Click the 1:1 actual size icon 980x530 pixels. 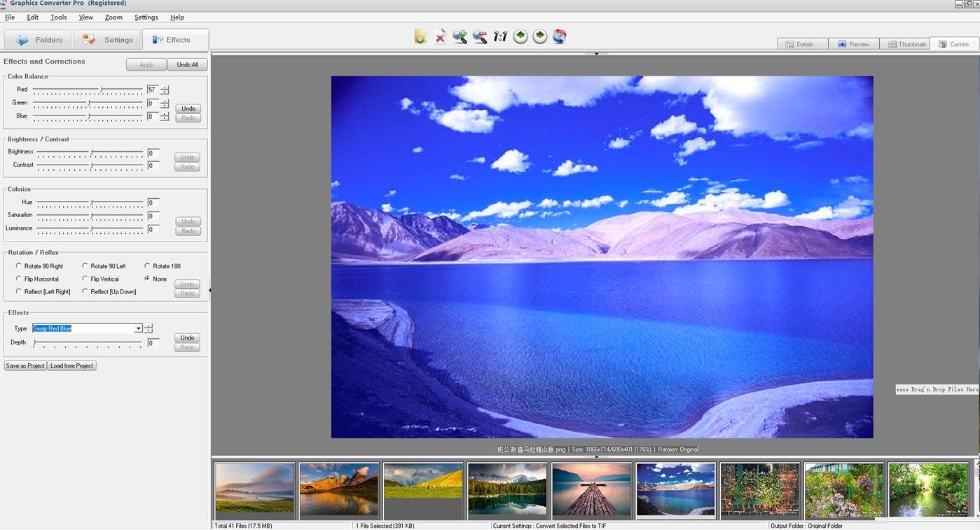coord(499,36)
